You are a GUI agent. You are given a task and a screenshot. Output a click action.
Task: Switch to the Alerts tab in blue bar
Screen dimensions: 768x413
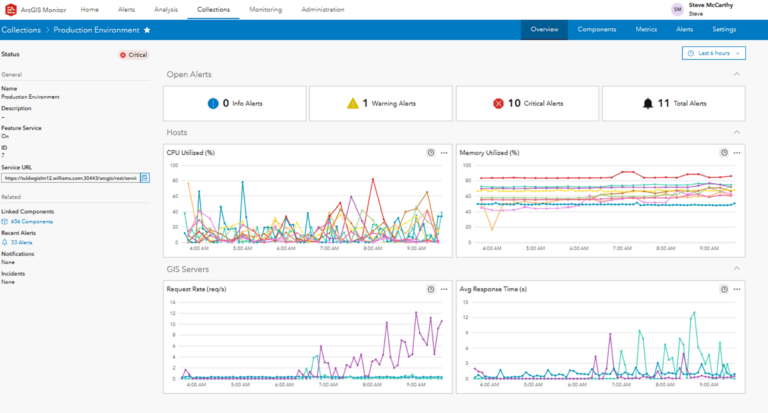pyautogui.click(x=685, y=29)
